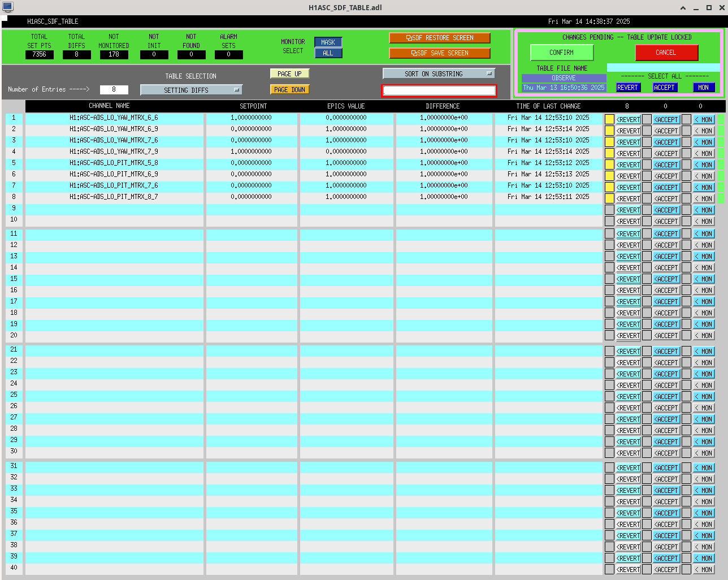Click the PAGE DOWN button
The height and width of the screenshot is (580, 728).
tap(289, 89)
